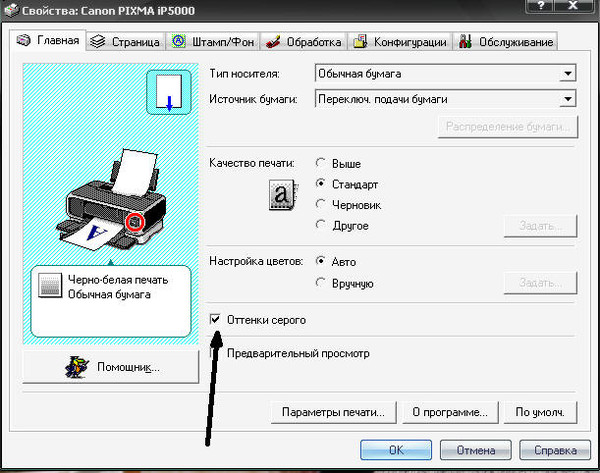
Task: Confirm with the OK button
Action: click(396, 450)
